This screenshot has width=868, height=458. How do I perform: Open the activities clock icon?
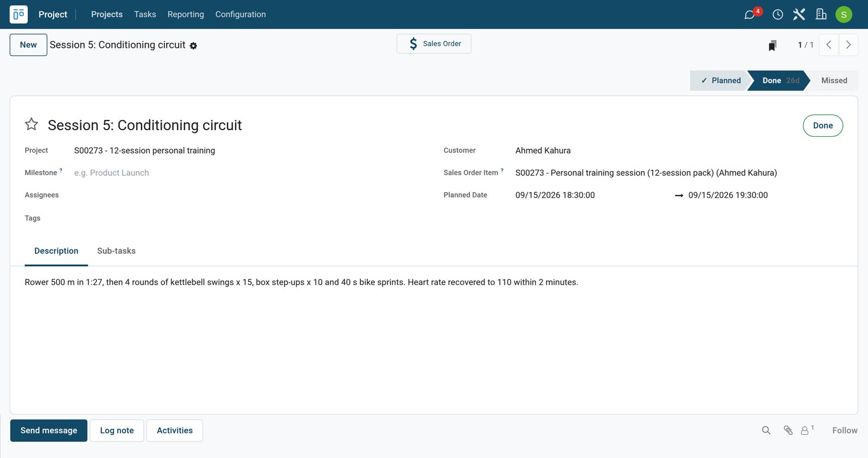pos(777,15)
